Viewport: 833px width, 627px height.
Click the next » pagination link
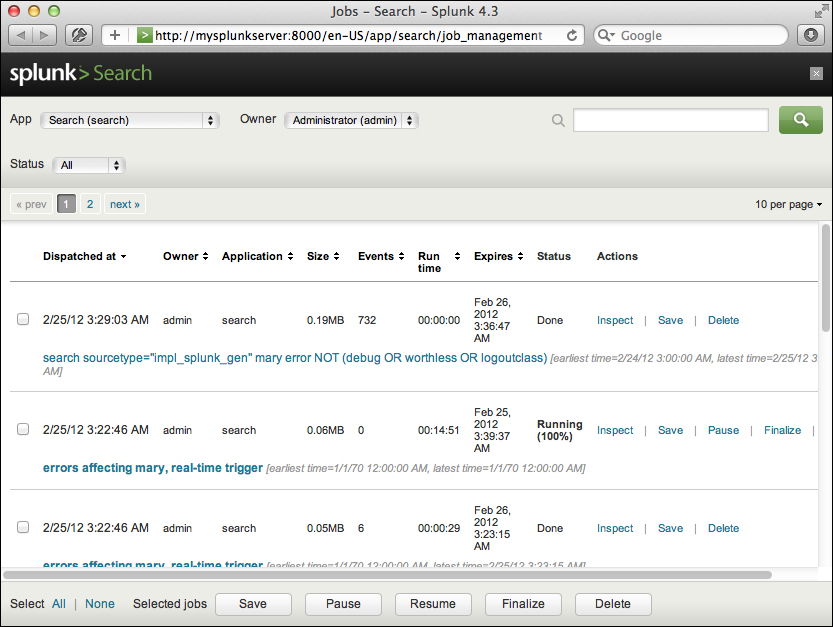tap(125, 204)
